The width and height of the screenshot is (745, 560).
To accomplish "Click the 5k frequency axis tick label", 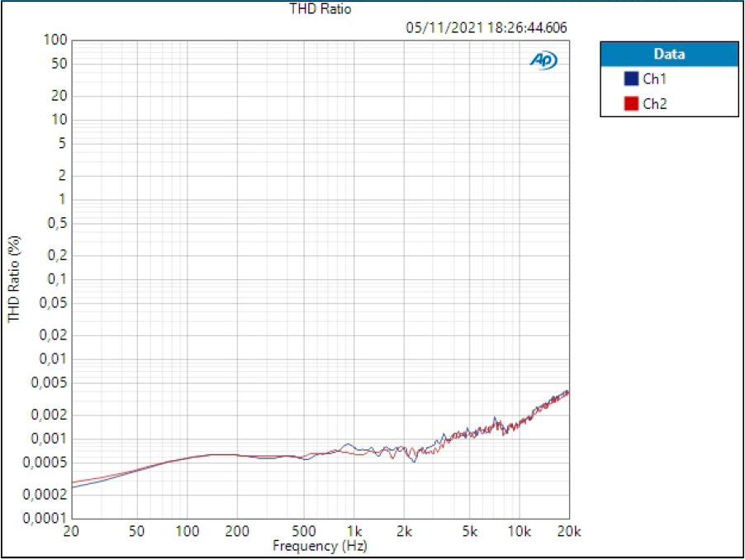I will (469, 531).
